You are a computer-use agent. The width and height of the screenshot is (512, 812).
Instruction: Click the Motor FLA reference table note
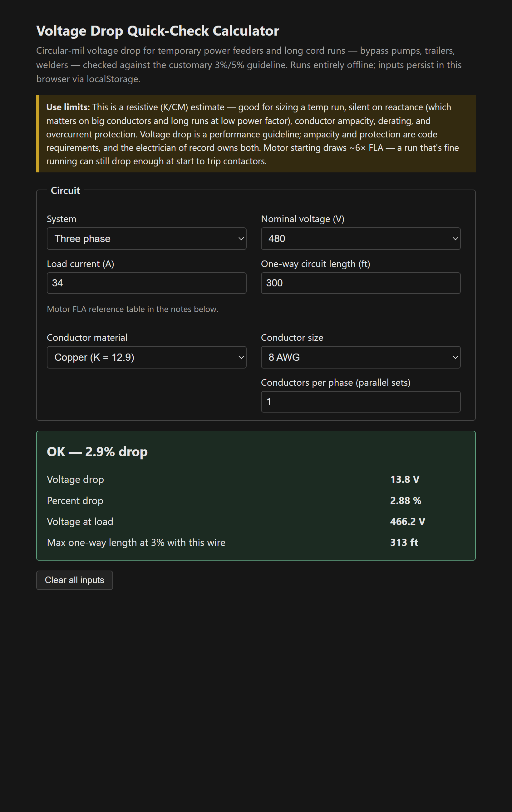[132, 309]
